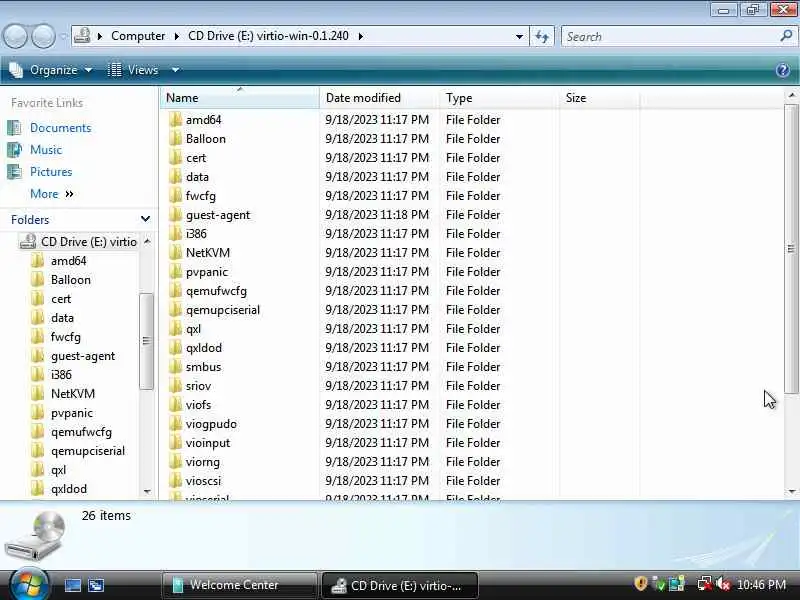The image size is (800, 600).
Task: Open the Windows Start orb
Action: point(29,584)
